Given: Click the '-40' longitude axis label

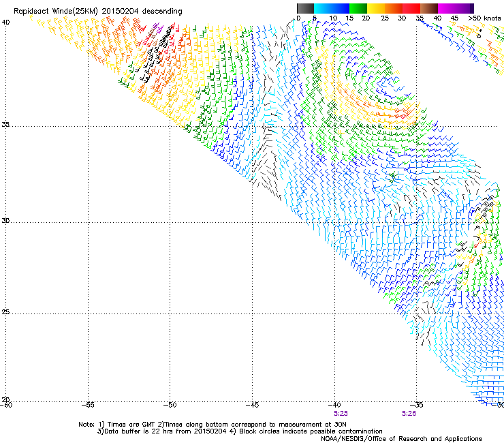Looking at the screenshot, I should pyautogui.click(x=334, y=405).
